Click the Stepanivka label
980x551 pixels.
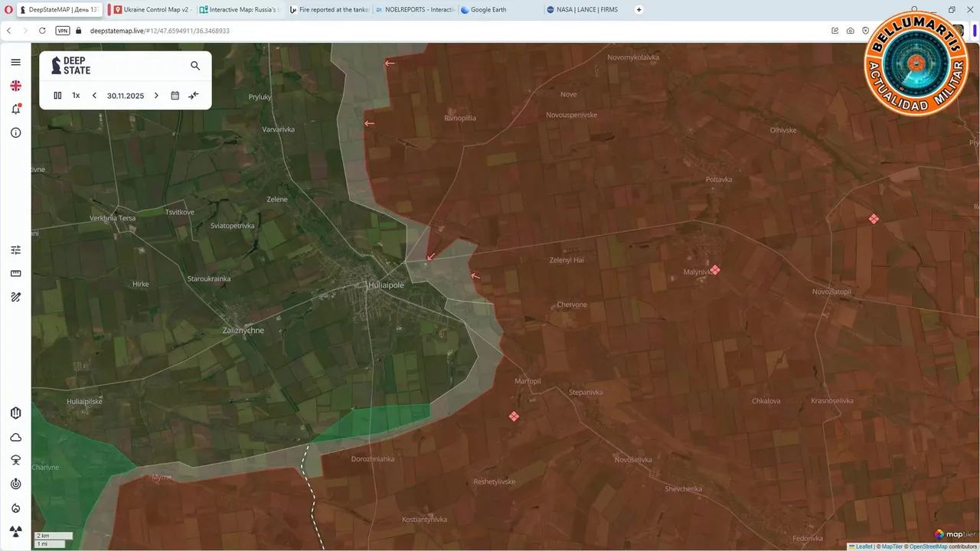click(x=586, y=393)
